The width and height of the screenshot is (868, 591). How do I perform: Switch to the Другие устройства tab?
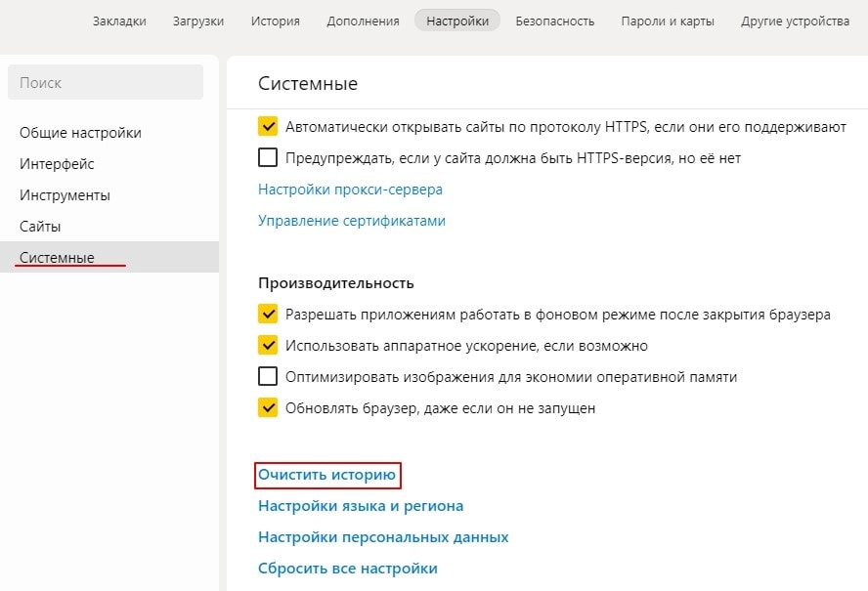(795, 21)
